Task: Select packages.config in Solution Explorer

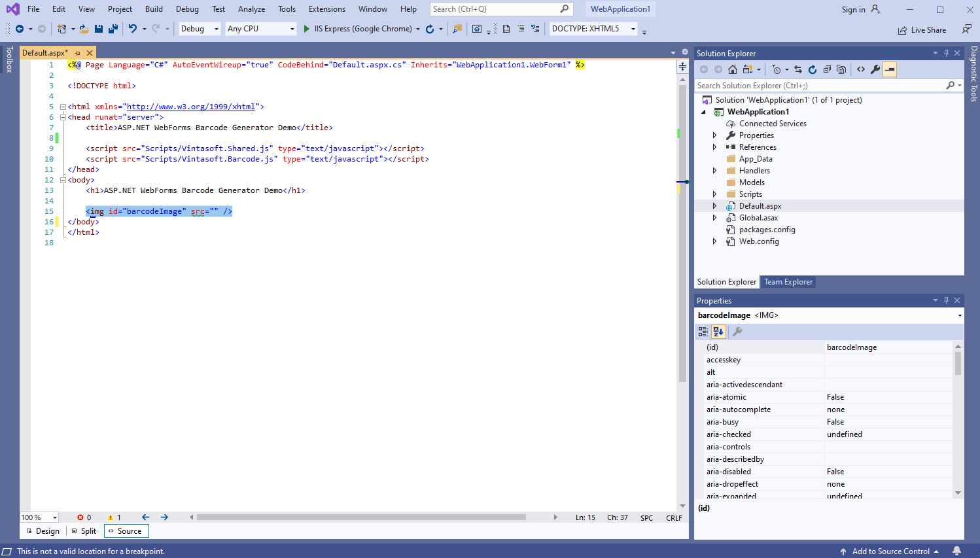Action: coord(767,230)
